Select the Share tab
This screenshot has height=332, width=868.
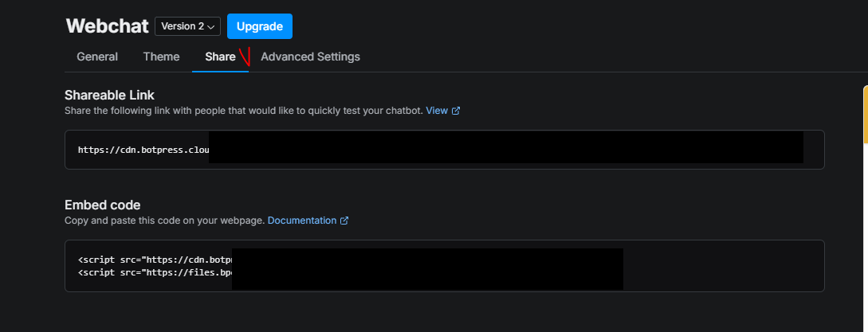220,57
